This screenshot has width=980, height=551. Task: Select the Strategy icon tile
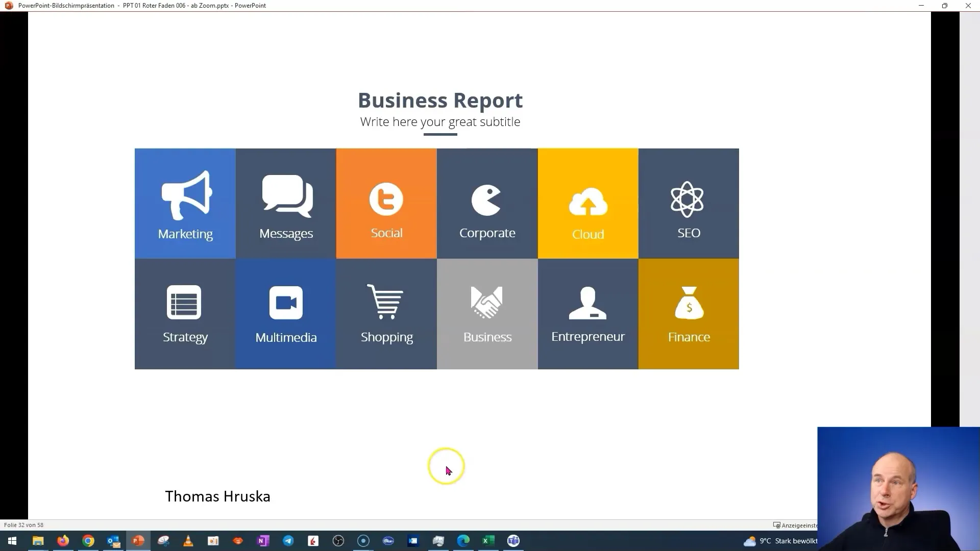click(185, 314)
